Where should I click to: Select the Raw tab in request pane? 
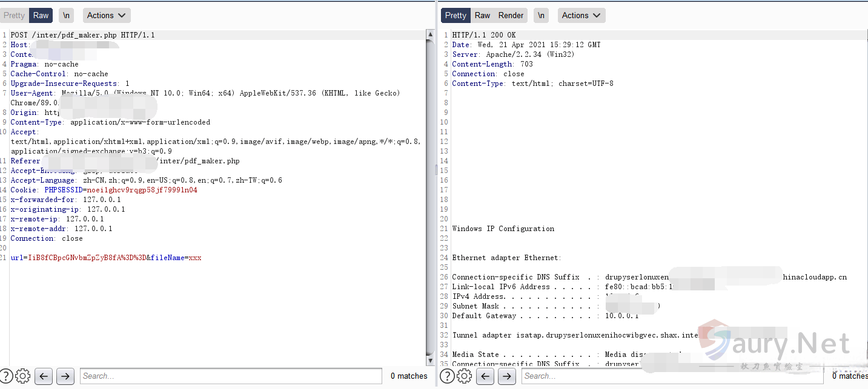pos(41,16)
